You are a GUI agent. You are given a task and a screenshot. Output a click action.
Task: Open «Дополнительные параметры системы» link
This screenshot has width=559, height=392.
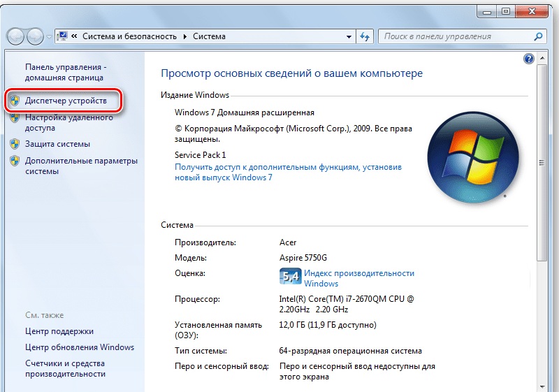click(x=81, y=166)
